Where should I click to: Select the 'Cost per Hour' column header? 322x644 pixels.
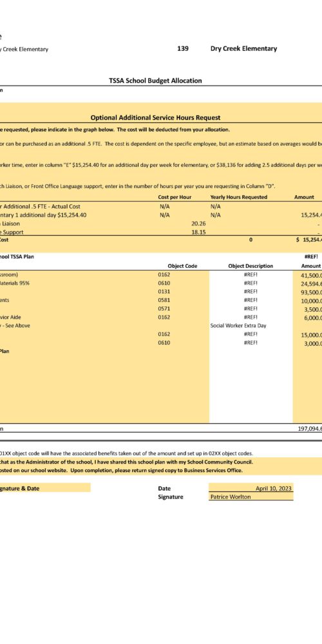[175, 197]
